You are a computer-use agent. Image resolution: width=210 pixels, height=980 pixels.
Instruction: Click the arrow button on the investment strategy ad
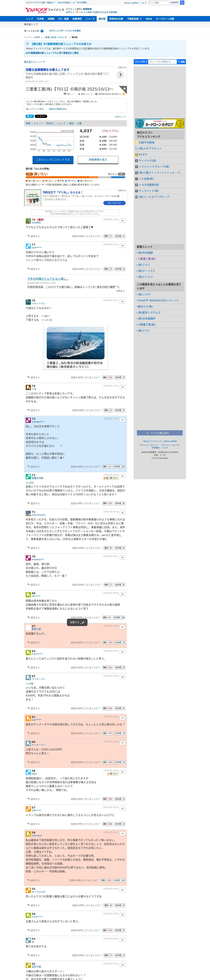point(120,75)
